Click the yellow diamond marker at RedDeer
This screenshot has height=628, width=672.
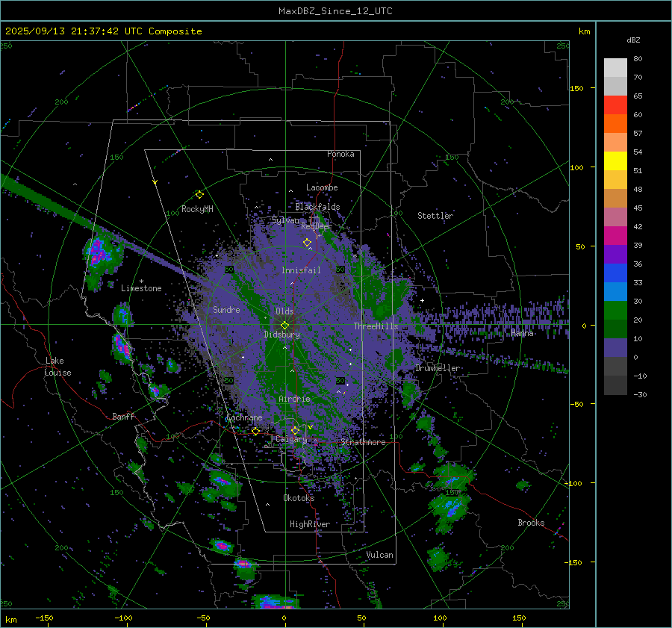click(307, 243)
